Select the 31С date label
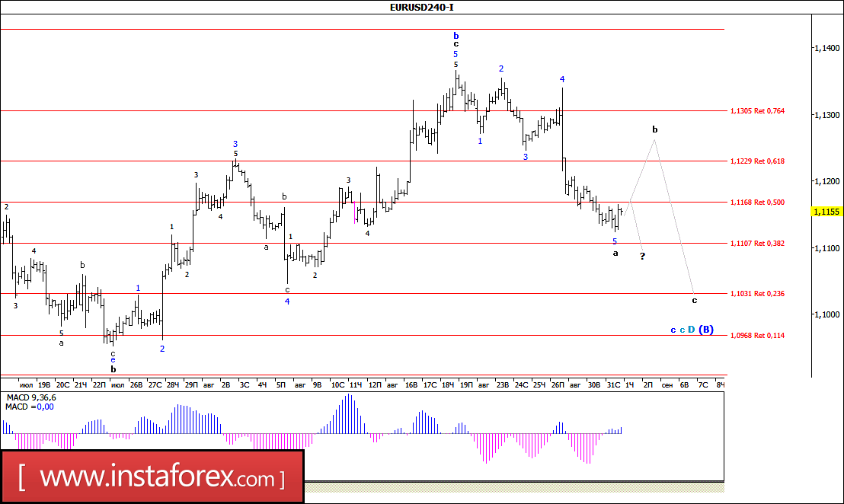Viewport: 844px width, 504px height. pyautogui.click(x=613, y=385)
